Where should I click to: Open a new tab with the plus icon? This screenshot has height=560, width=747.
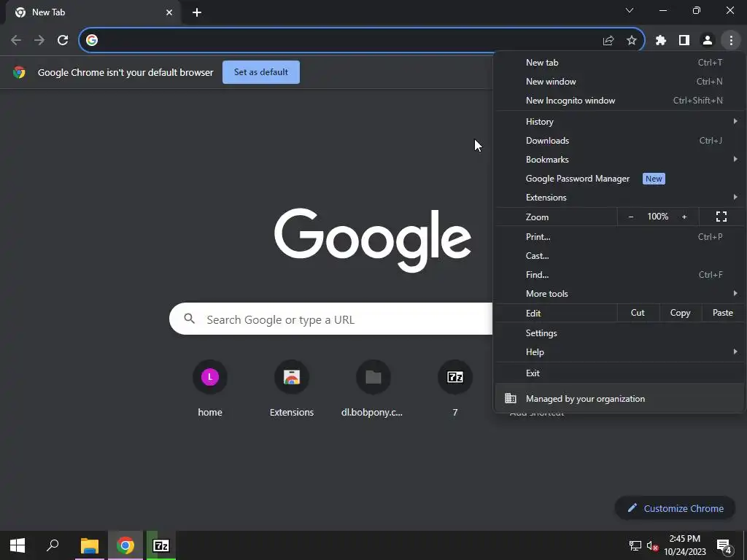[197, 12]
